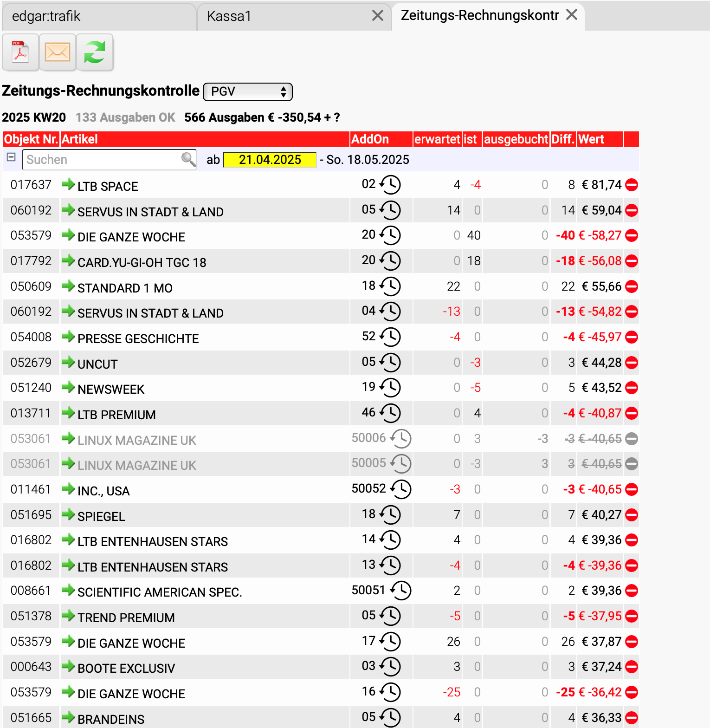Image resolution: width=710 pixels, height=728 pixels.
Task: Refresh the list with green arrows icon
Action: click(95, 52)
